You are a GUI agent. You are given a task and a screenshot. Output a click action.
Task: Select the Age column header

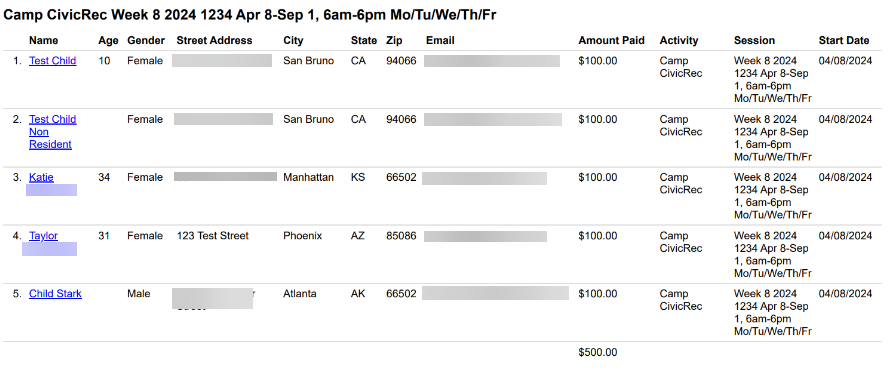click(108, 40)
